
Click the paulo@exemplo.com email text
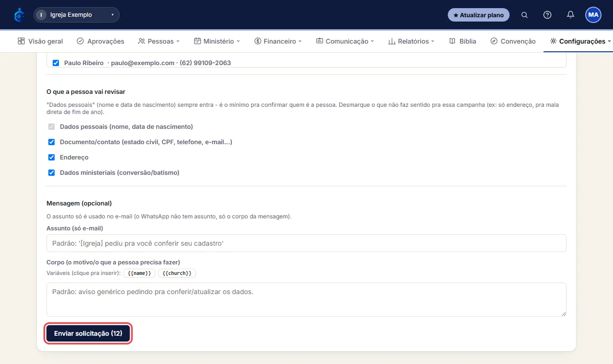pos(143,63)
